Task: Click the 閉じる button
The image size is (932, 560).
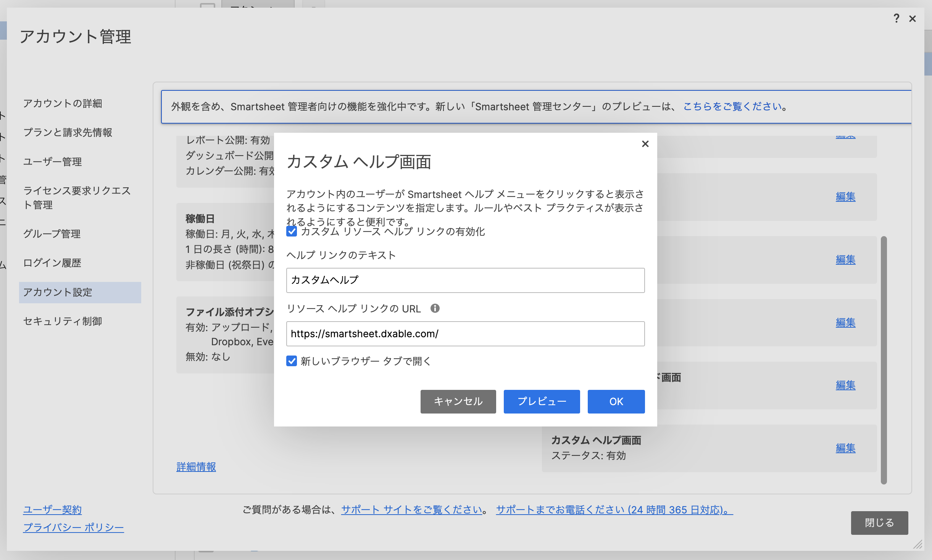Action: [879, 523]
